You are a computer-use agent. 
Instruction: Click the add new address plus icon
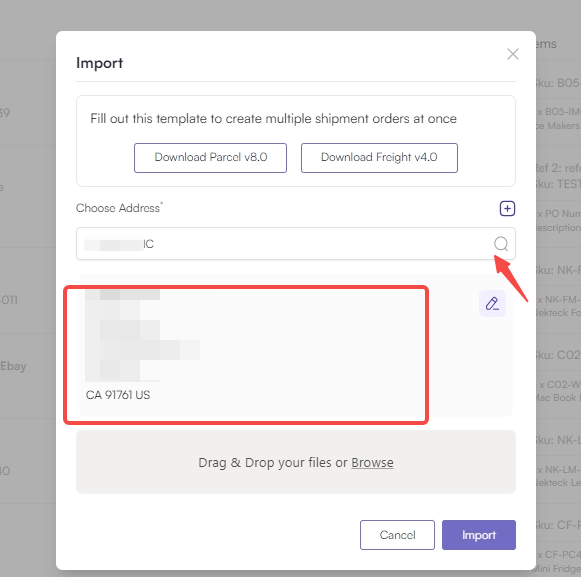507,208
